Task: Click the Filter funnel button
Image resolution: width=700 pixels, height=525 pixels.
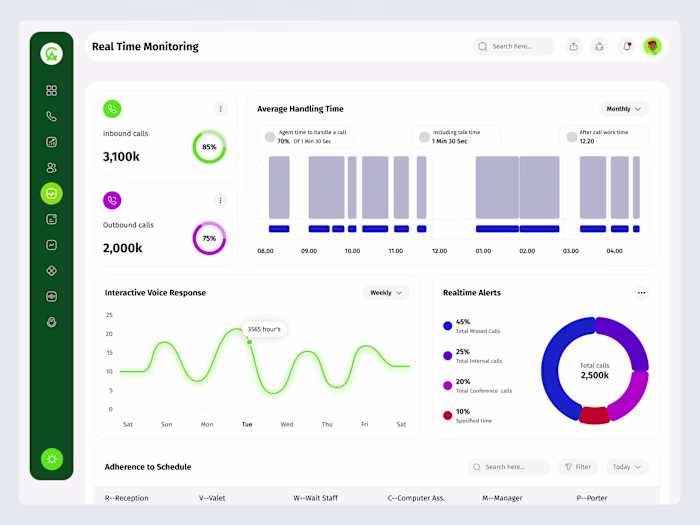Action: (x=578, y=467)
